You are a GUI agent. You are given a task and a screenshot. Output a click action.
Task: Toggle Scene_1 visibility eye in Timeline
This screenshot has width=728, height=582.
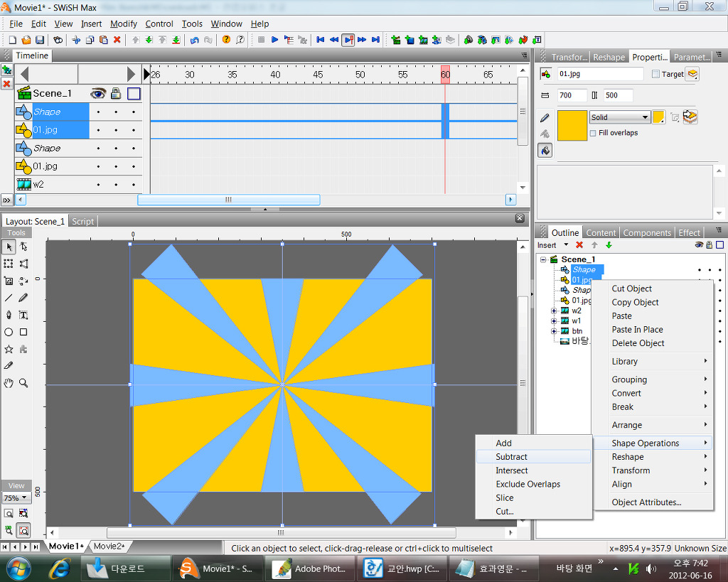(98, 94)
